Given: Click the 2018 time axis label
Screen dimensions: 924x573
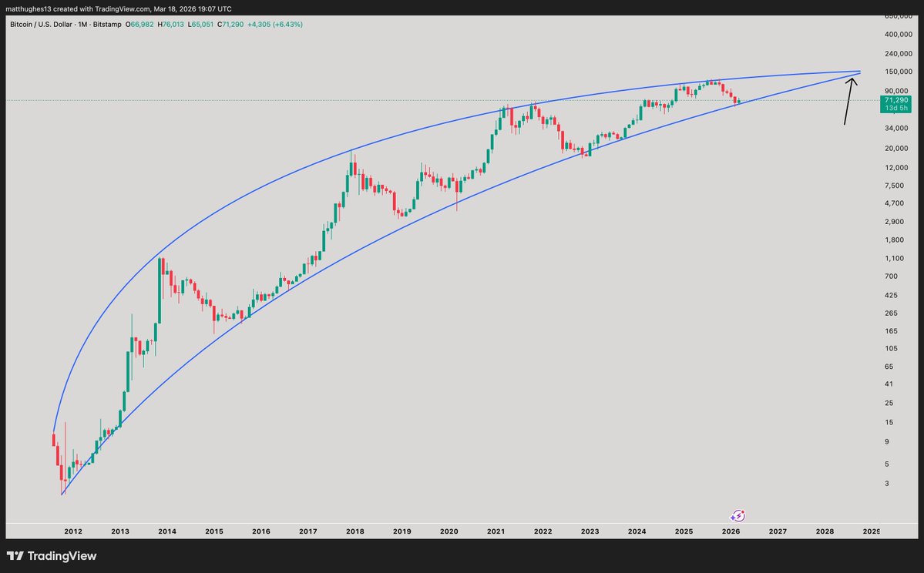Looking at the screenshot, I should (x=354, y=531).
